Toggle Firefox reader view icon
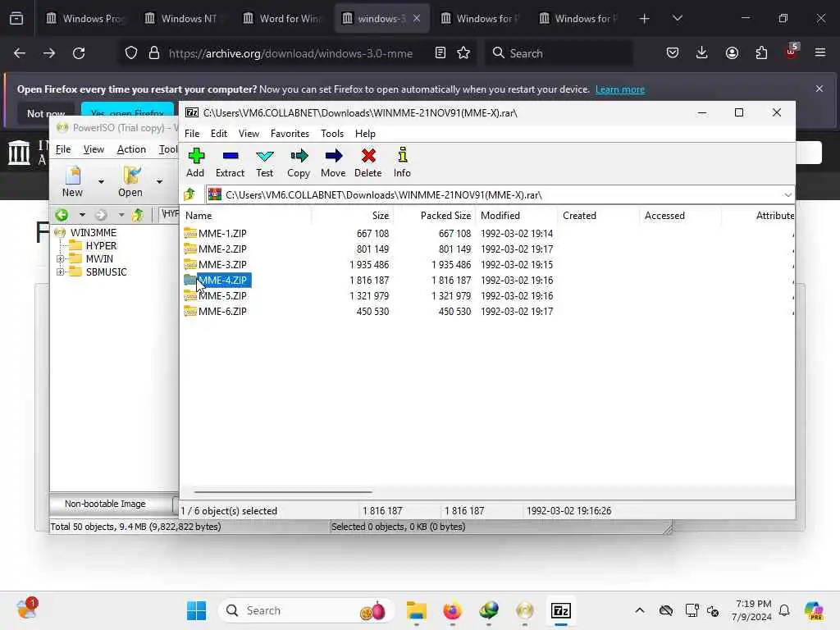Viewport: 840px width, 630px height. tap(441, 53)
